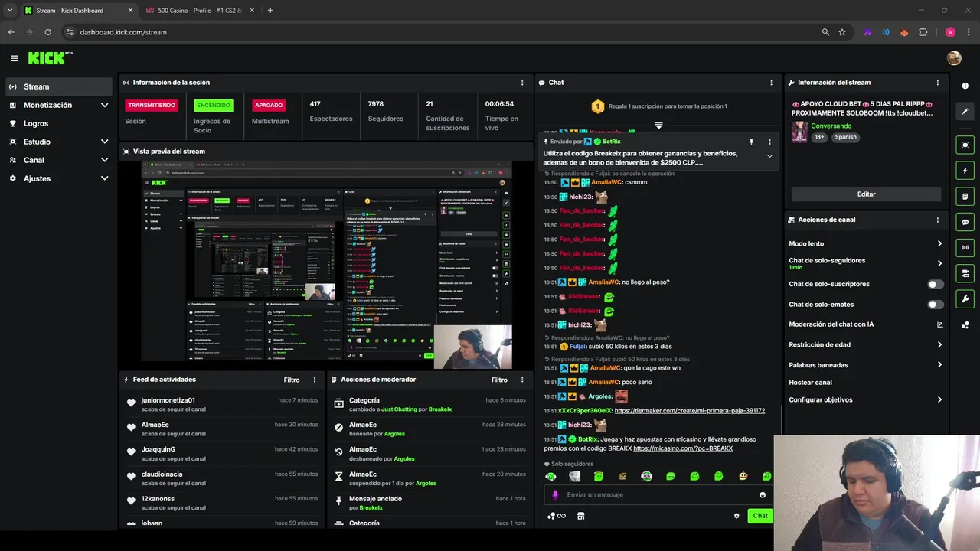Expand the pinned message chevron
This screenshot has height=551, width=980.
pyautogui.click(x=769, y=156)
